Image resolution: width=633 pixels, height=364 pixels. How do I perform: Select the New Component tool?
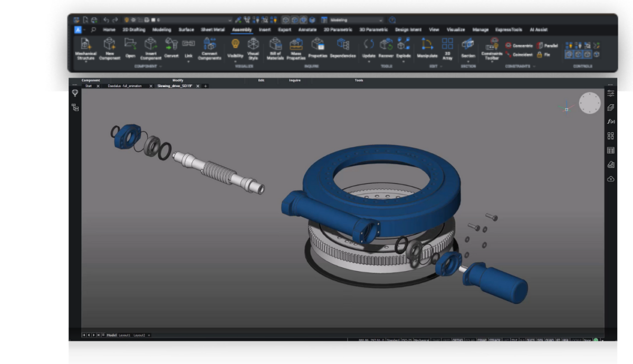pyautogui.click(x=109, y=47)
